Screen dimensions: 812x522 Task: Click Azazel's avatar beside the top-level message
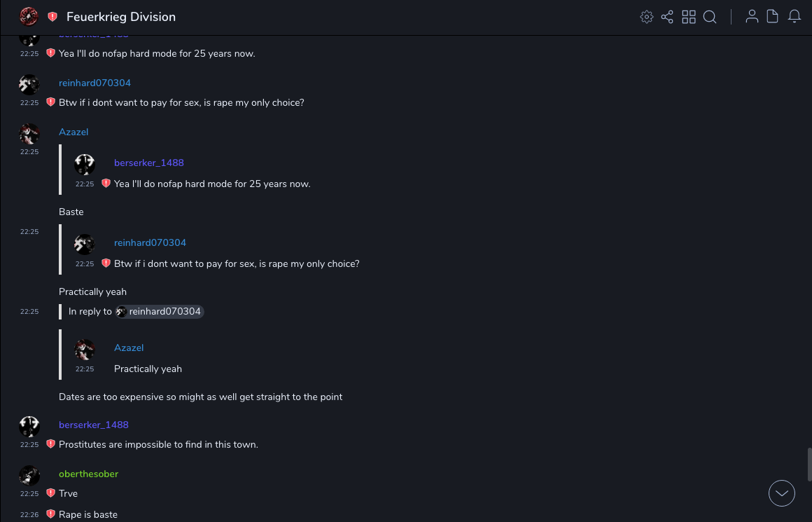pyautogui.click(x=29, y=134)
